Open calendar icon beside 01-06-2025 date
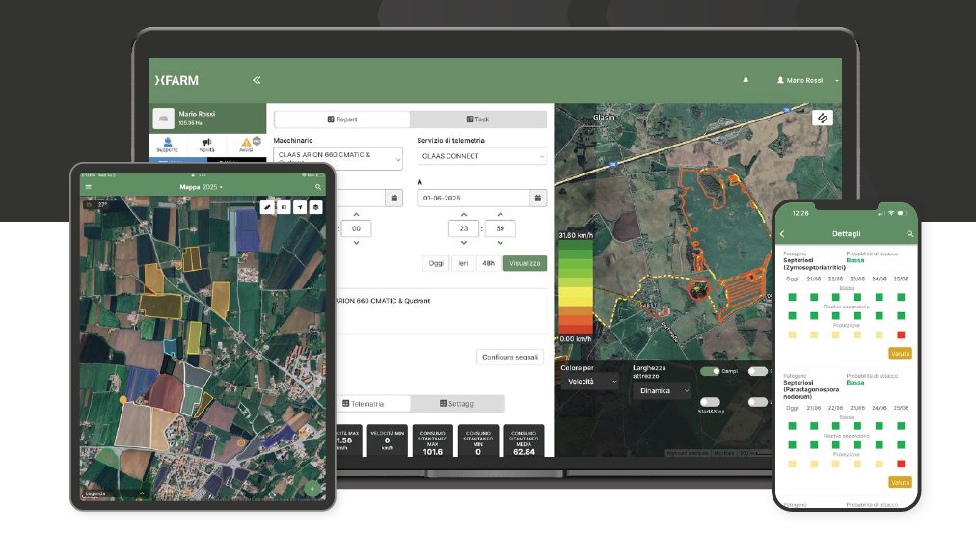 (538, 198)
